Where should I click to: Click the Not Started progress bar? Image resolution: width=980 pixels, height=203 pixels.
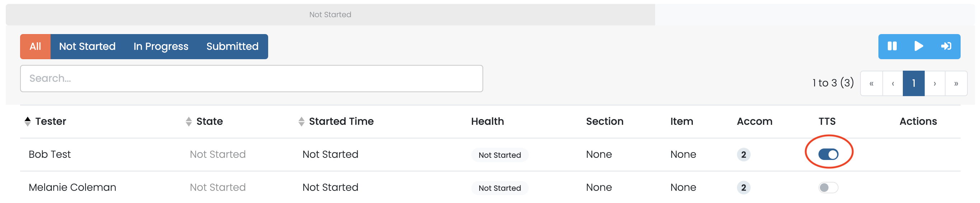[x=330, y=14]
